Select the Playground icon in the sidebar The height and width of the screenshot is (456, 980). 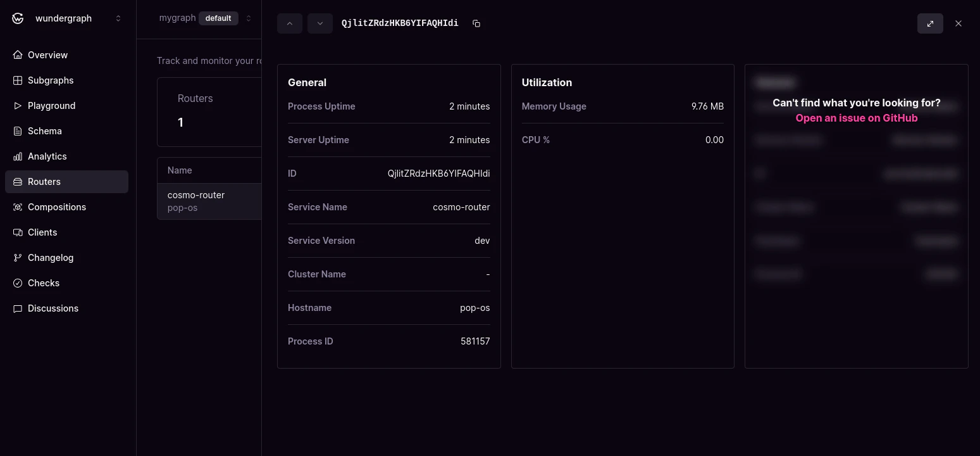pyautogui.click(x=18, y=106)
